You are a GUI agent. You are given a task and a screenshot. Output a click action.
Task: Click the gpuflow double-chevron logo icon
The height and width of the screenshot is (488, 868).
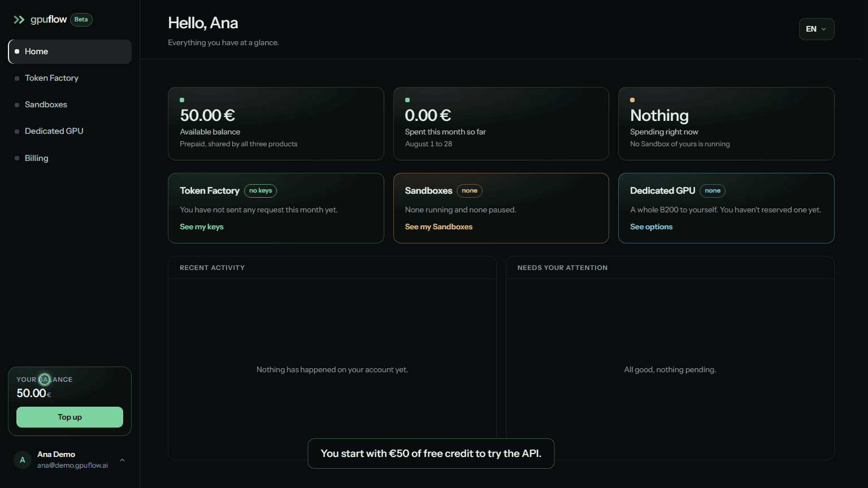tap(19, 20)
